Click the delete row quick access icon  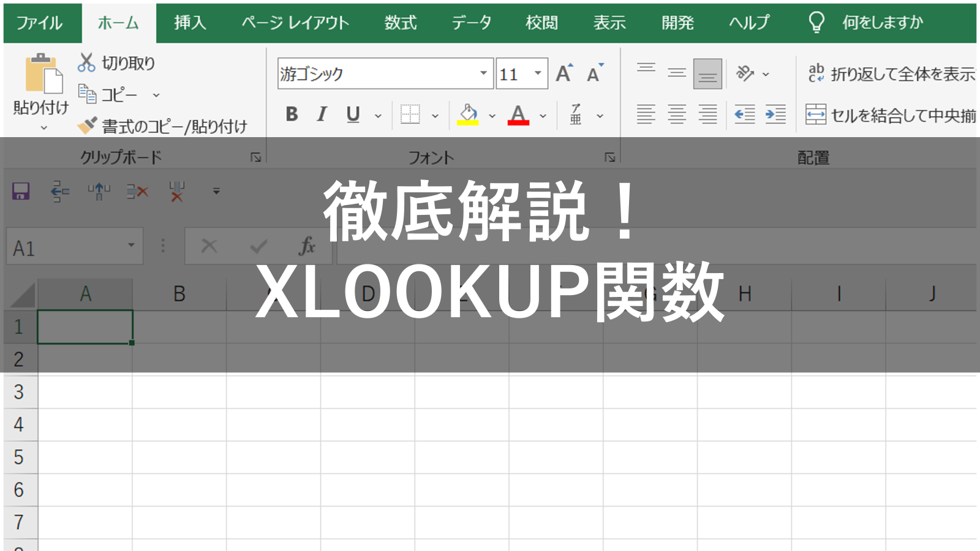pyautogui.click(x=137, y=192)
